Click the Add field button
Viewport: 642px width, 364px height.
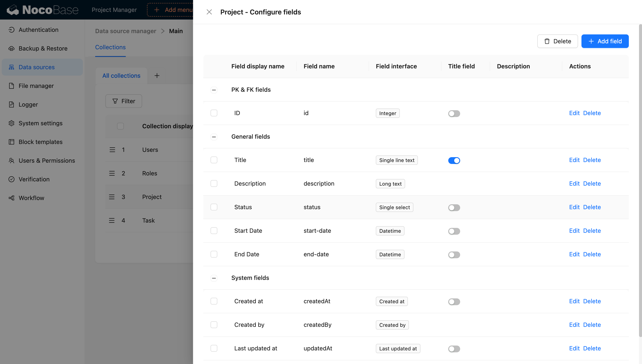click(x=605, y=41)
